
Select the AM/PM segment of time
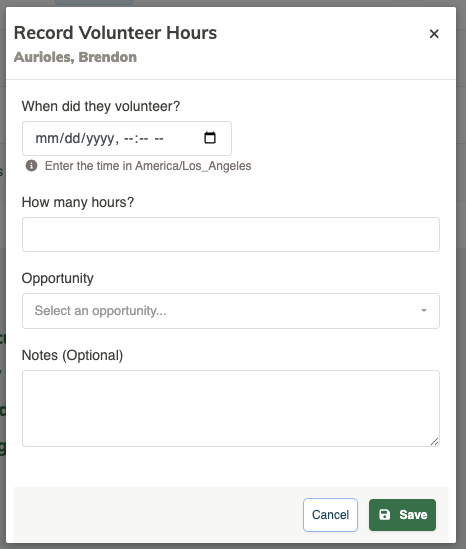(159, 139)
